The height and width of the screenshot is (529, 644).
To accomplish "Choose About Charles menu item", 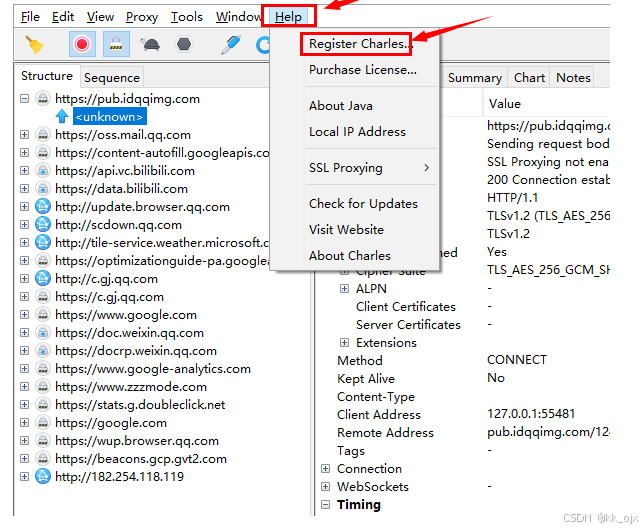I will tap(350, 255).
